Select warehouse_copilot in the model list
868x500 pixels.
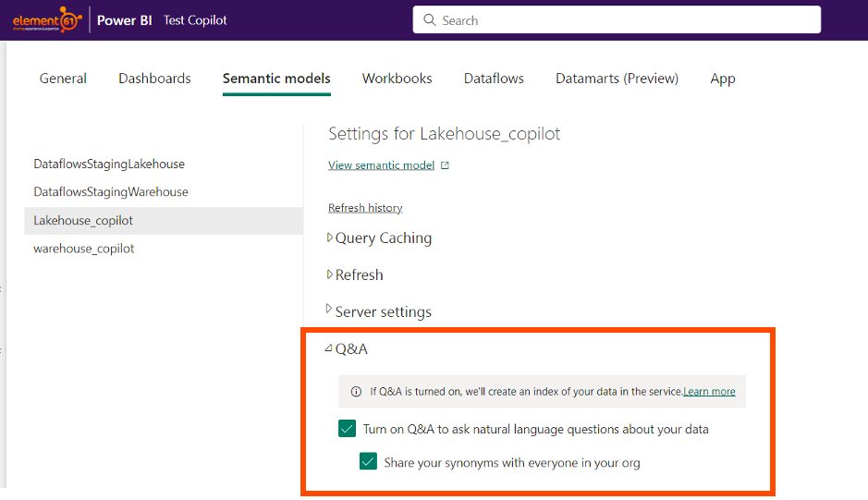click(x=84, y=249)
